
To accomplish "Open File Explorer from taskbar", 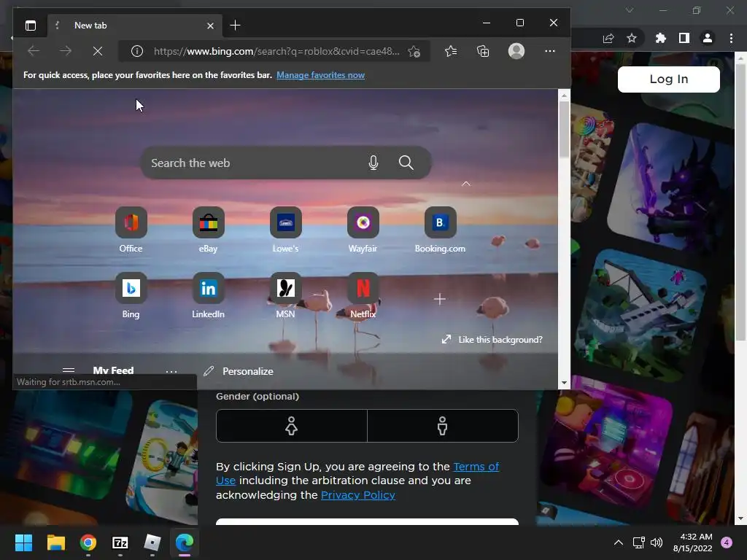I will pos(55,542).
